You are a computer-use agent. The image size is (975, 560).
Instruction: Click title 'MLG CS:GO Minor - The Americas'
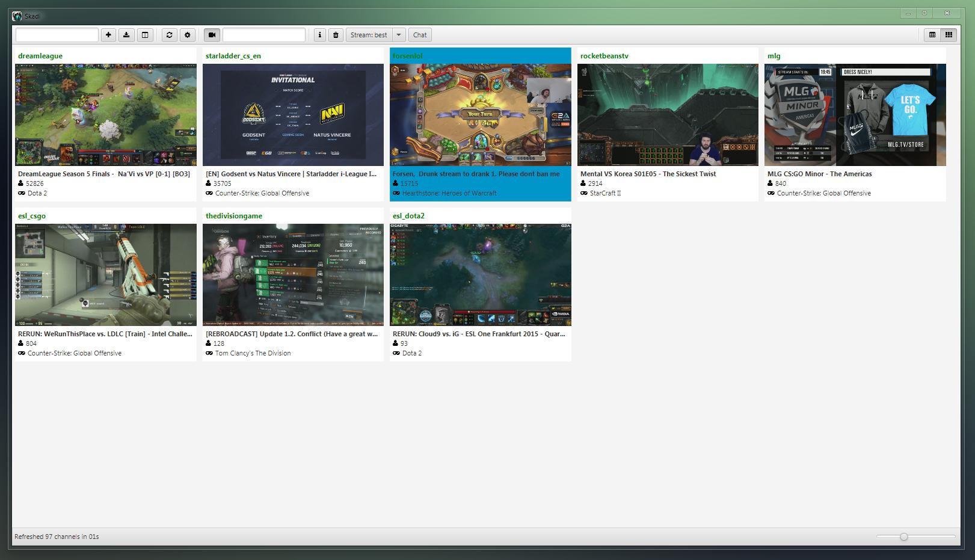(820, 174)
